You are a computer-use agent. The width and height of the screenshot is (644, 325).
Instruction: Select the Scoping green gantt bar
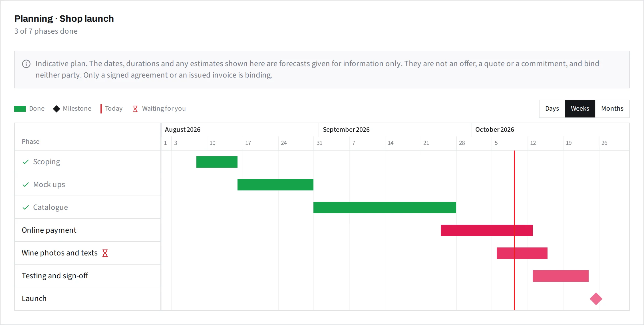pos(217,162)
